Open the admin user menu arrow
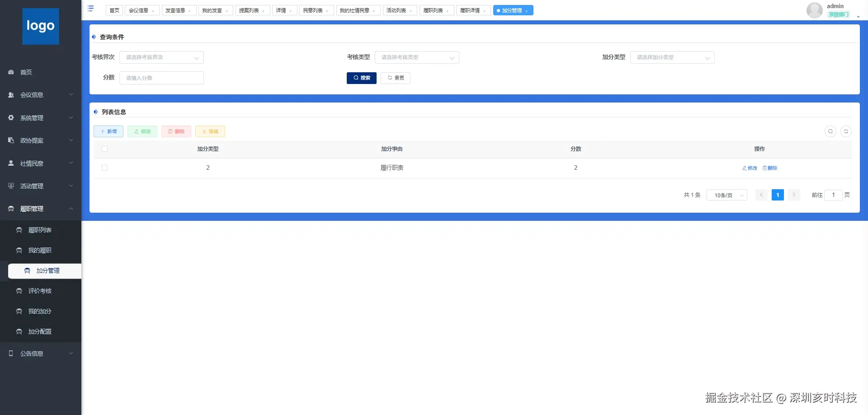868x415 pixels. [858, 17]
